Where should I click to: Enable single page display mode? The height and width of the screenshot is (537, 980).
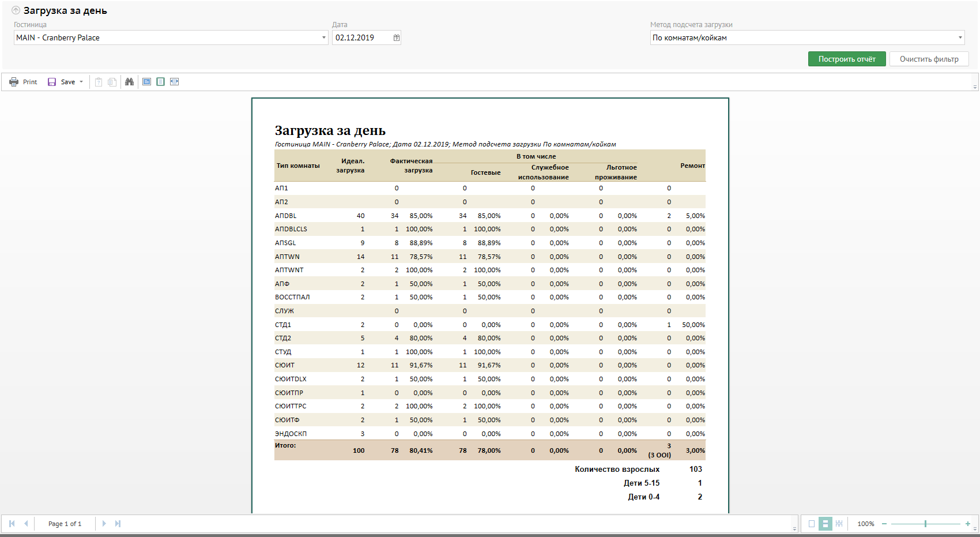(812, 524)
